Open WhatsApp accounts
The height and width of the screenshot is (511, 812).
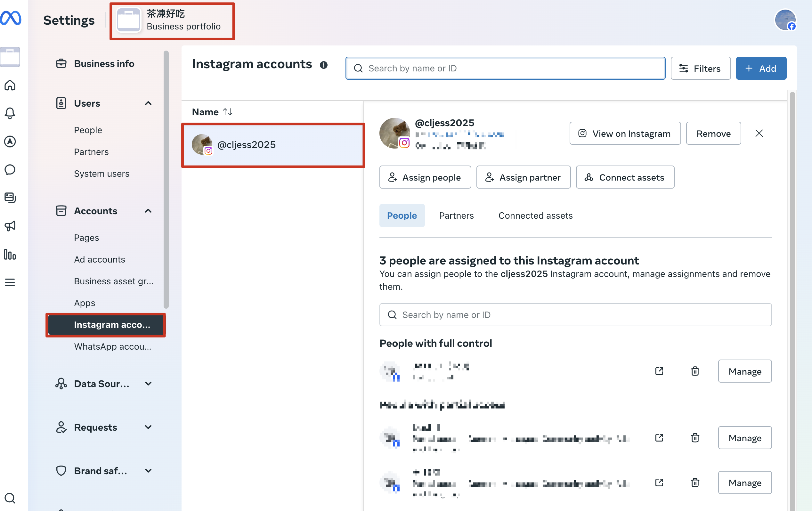pyautogui.click(x=113, y=346)
